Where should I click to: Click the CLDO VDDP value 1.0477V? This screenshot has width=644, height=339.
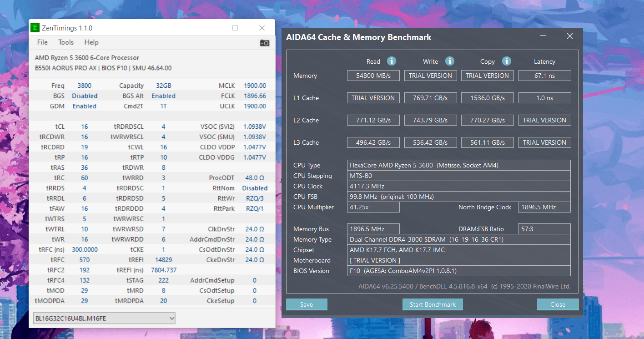(255, 147)
